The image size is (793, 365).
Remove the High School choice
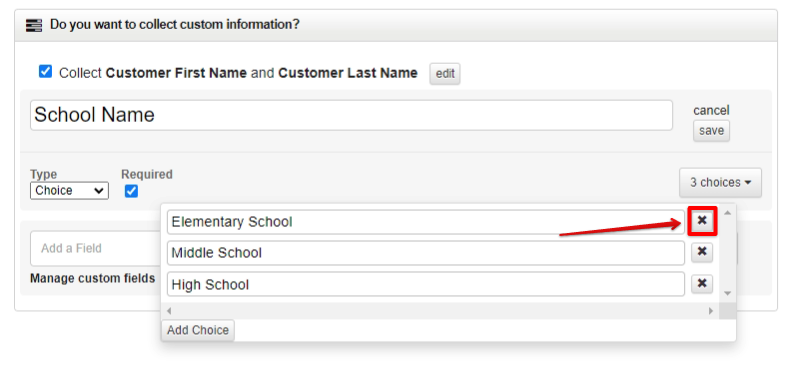click(x=702, y=284)
